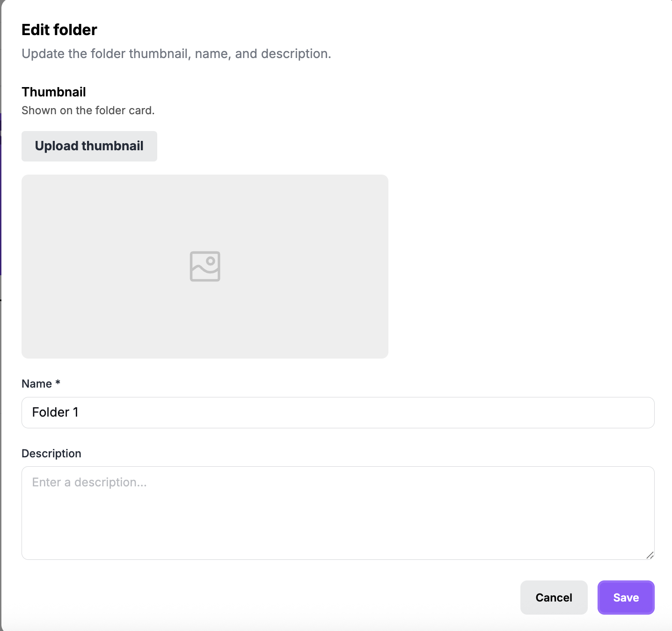This screenshot has height=631, width=672.
Task: Click the purple bar behind the dialog edge
Action: point(0,194)
